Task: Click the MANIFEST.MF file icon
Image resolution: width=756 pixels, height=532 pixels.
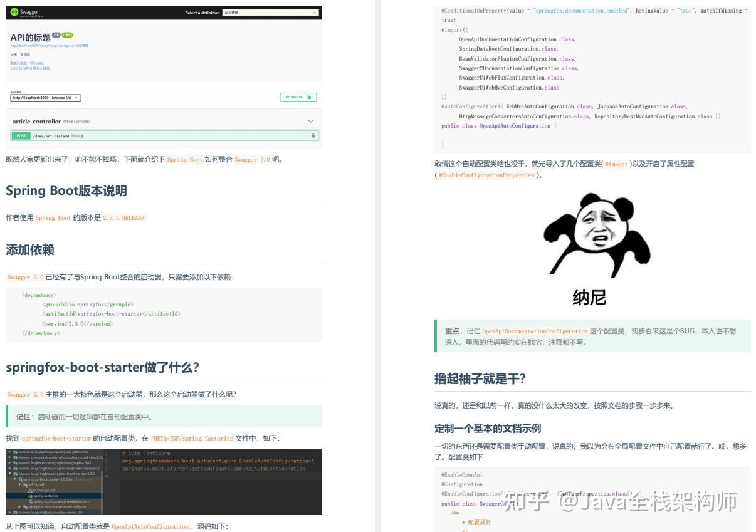Action: click(x=29, y=491)
